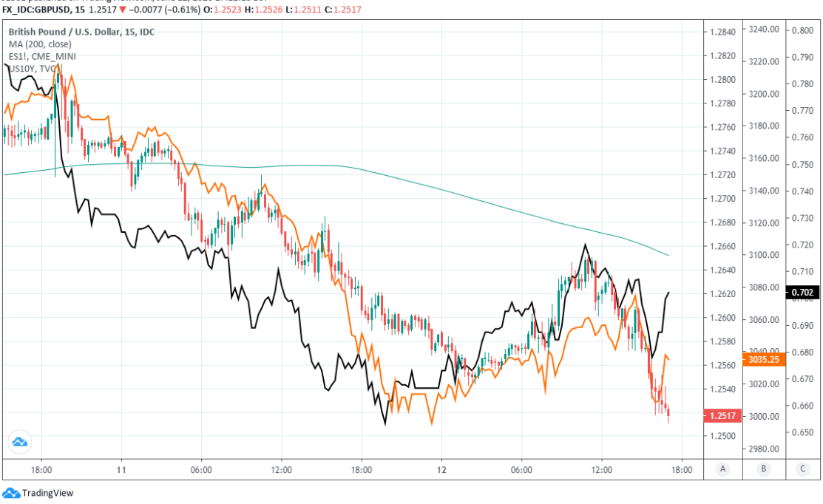Click the orange 3035.25 price label

pyautogui.click(x=764, y=360)
